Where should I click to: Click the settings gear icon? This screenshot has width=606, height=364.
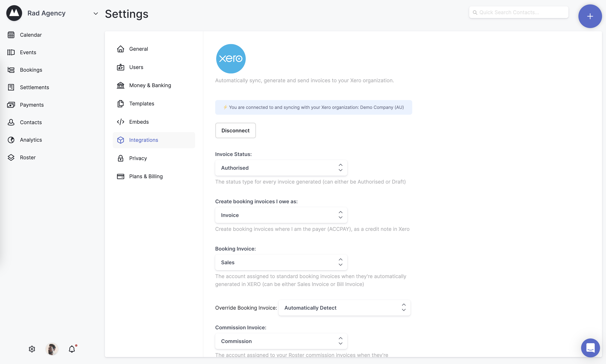(32, 349)
